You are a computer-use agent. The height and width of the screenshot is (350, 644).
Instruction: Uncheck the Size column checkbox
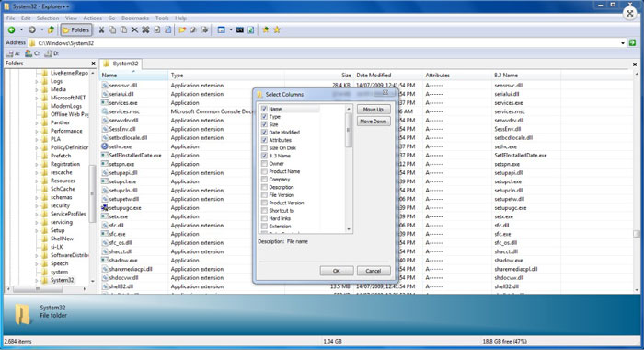point(264,124)
